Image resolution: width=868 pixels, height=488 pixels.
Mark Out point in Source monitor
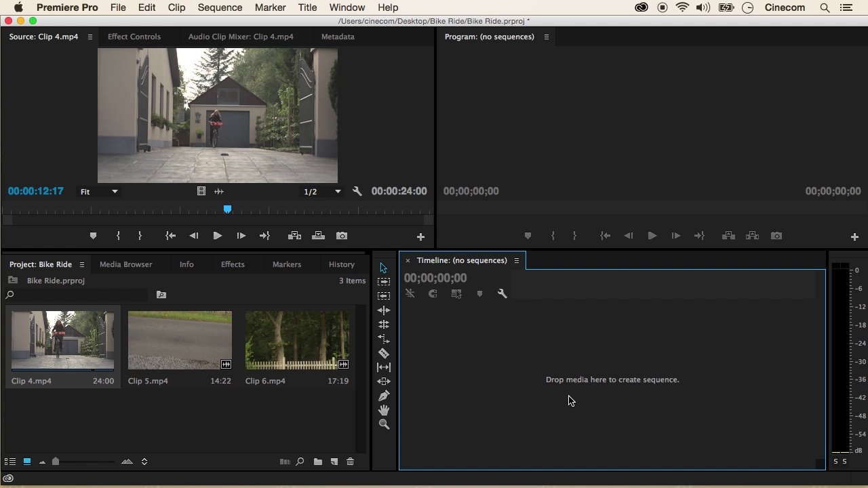point(140,236)
